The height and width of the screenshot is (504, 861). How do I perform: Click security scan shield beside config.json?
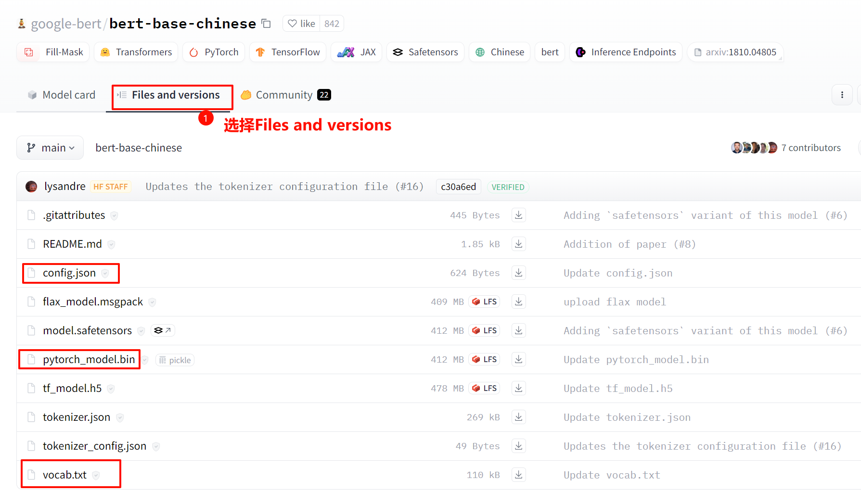tap(105, 273)
